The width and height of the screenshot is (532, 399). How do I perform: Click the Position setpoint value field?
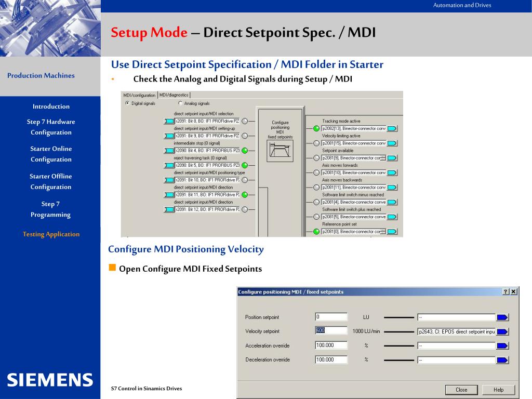pyautogui.click(x=331, y=317)
